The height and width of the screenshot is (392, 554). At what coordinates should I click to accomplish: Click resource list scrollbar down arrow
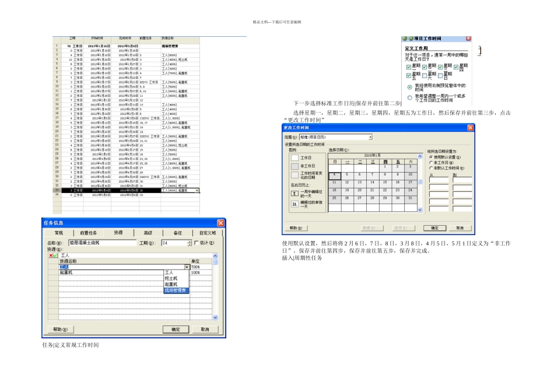click(x=215, y=317)
